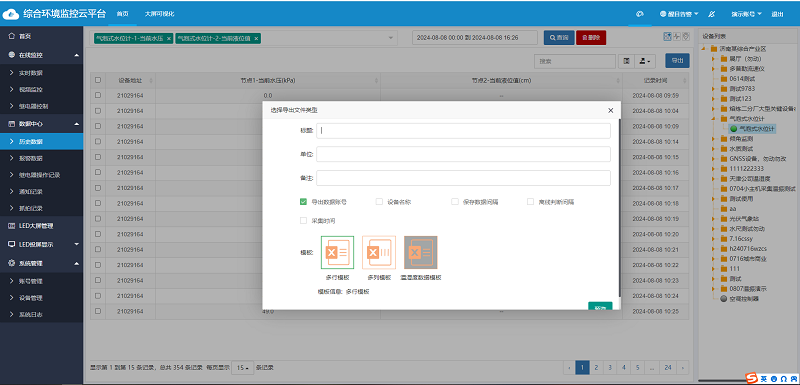Viewport: 800px width, 385px height.
Task: Focus the 单位 input field
Action: tap(463, 155)
